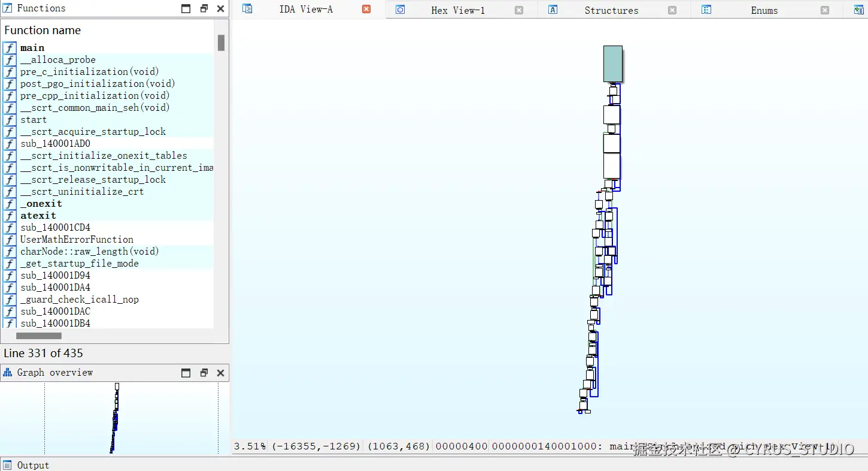
Task: Click the Hex View-1 tab icon
Action: [x=400, y=10]
